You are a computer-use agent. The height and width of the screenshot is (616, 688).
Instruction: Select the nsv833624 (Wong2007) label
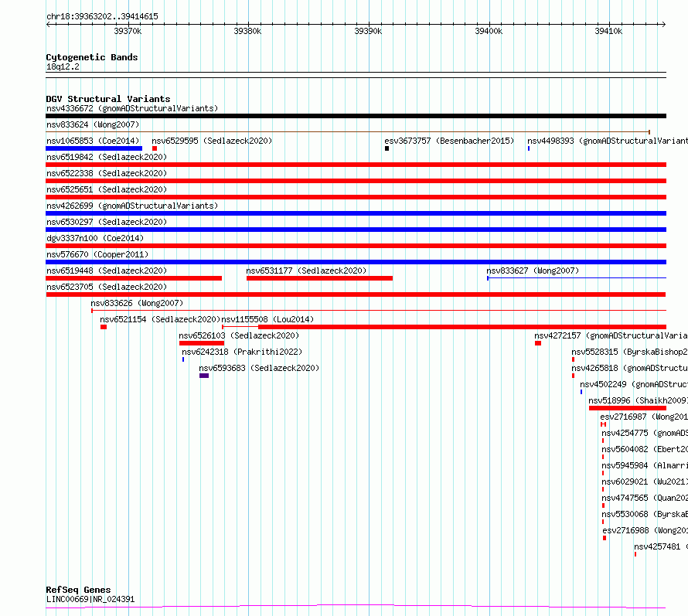(x=93, y=124)
